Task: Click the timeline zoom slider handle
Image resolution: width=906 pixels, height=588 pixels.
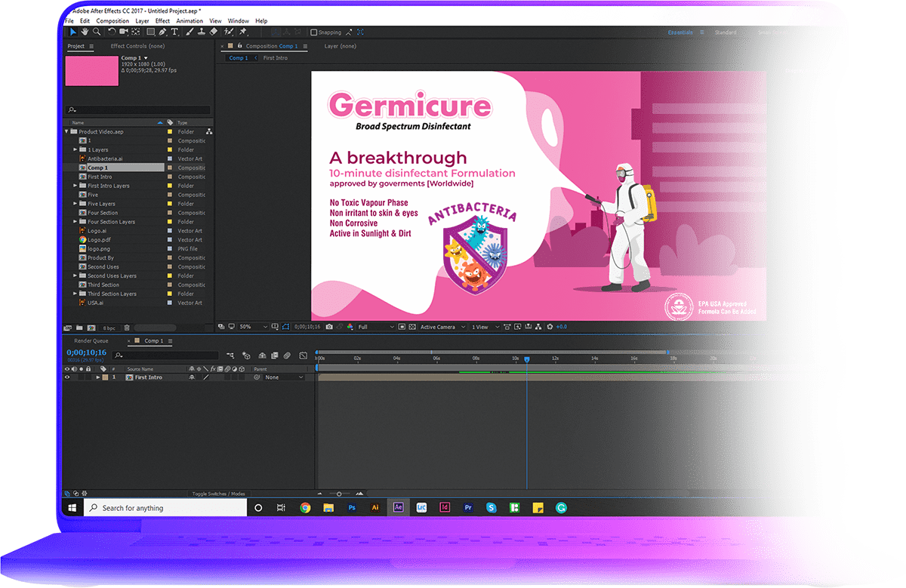Action: point(340,494)
